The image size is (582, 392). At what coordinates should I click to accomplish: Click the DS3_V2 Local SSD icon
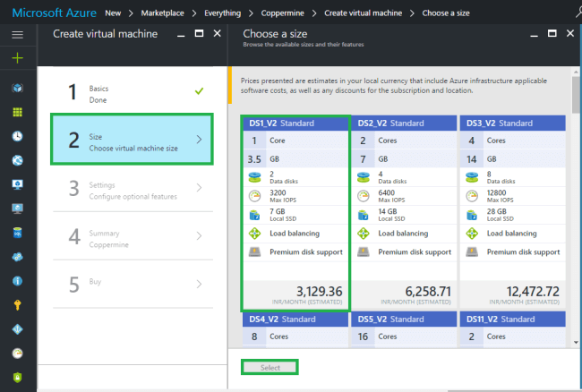(x=472, y=215)
